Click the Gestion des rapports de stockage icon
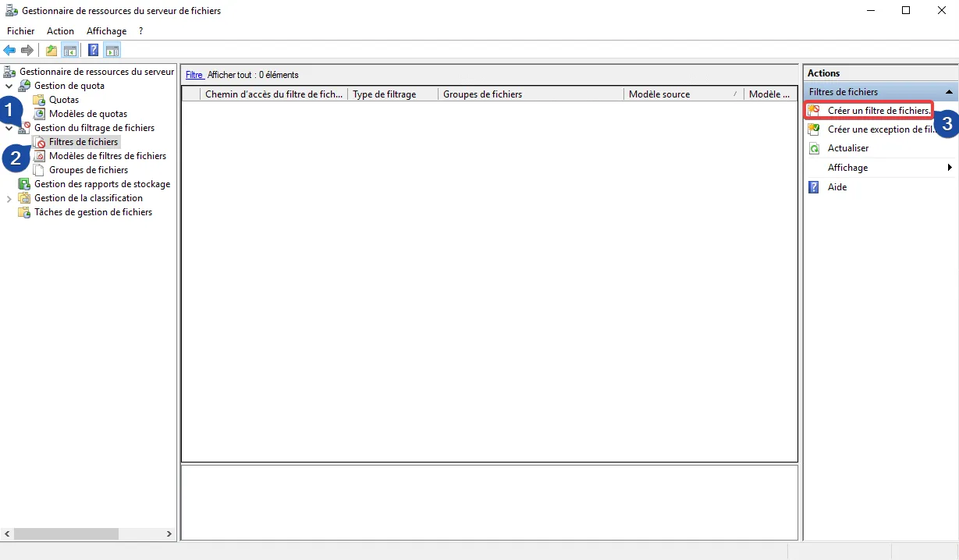959x560 pixels. (24, 184)
